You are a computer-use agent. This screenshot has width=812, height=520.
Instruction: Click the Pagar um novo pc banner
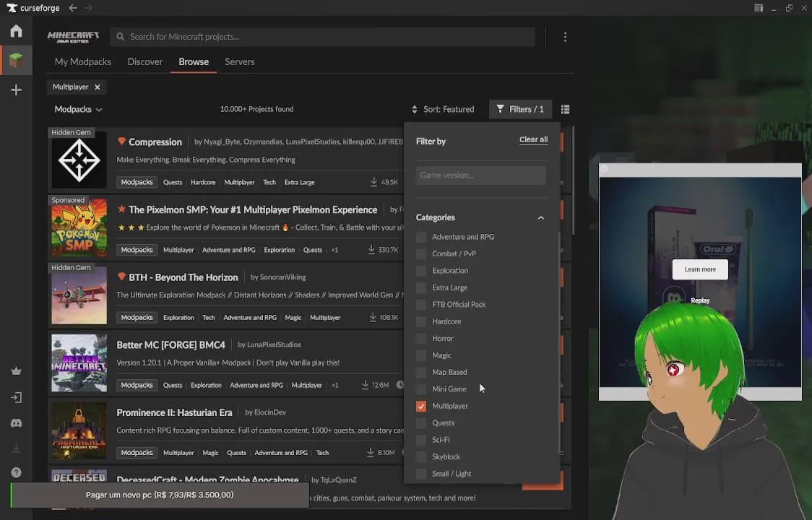point(160,495)
